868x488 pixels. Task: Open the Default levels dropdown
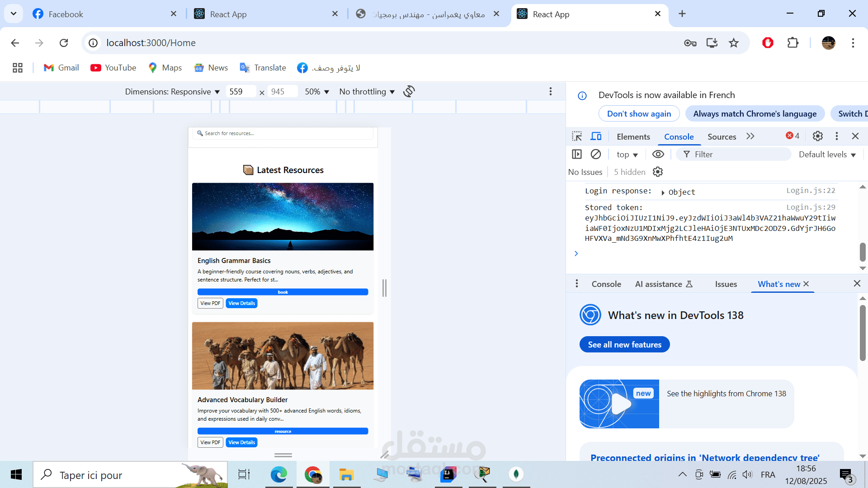[827, 155]
